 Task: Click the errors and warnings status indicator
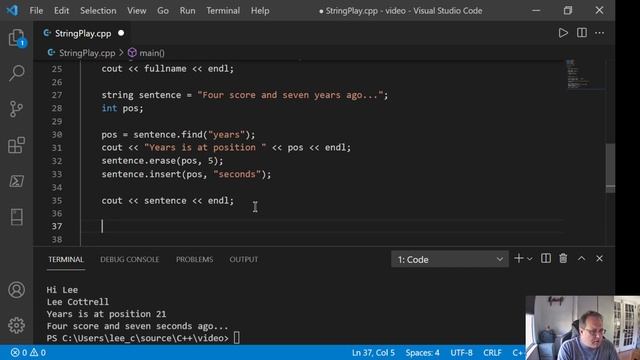pyautogui.click(x=28, y=353)
